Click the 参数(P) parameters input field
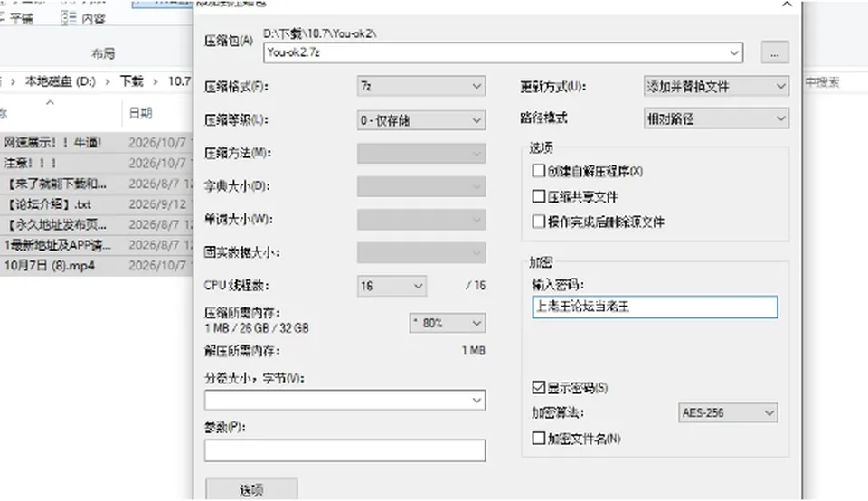Image resolution: width=868 pixels, height=501 pixels. (x=344, y=450)
